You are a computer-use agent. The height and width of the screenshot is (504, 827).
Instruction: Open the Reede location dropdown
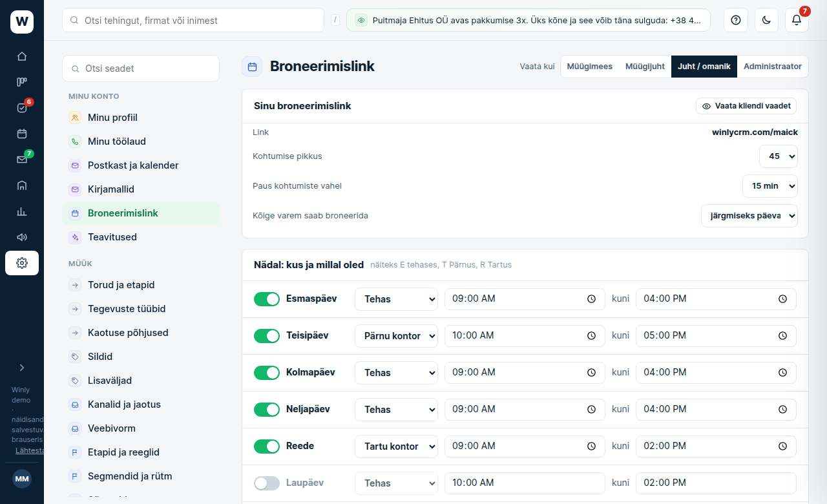point(396,446)
